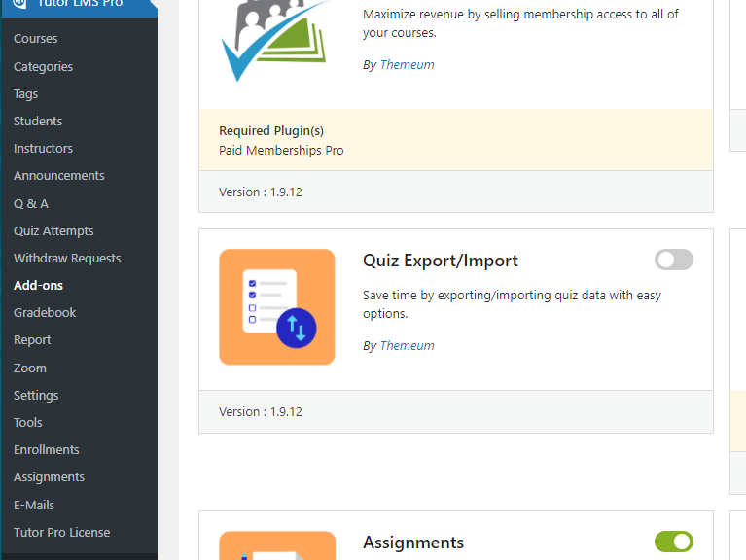Open Tutor LMS Settings
746x560 pixels.
pos(36,395)
